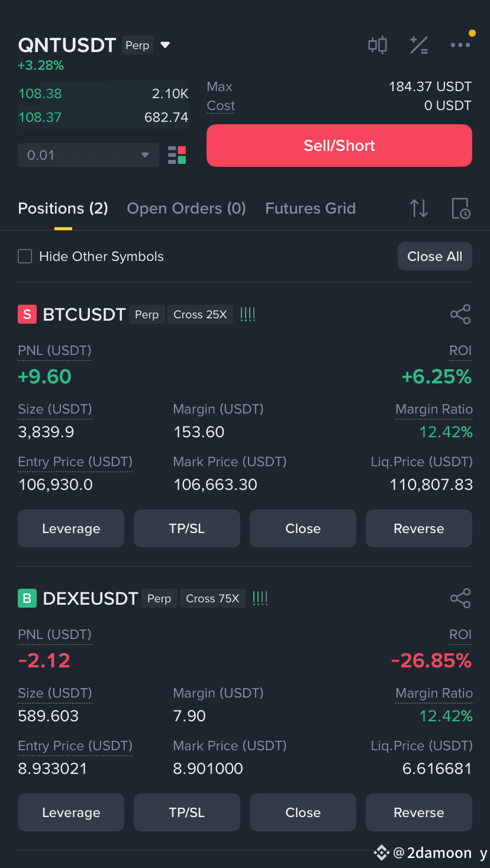Adjust Leverage for the DEXEUSDT position

(x=71, y=812)
